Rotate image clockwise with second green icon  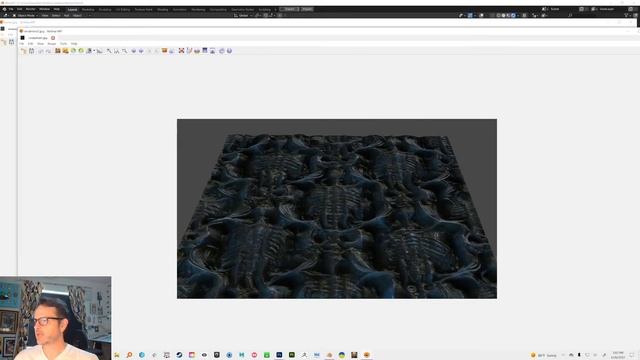[x=81, y=51]
